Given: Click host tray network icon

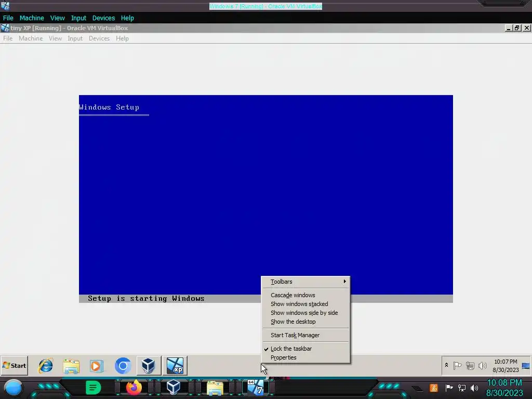Looking at the screenshot, I should coord(462,388).
